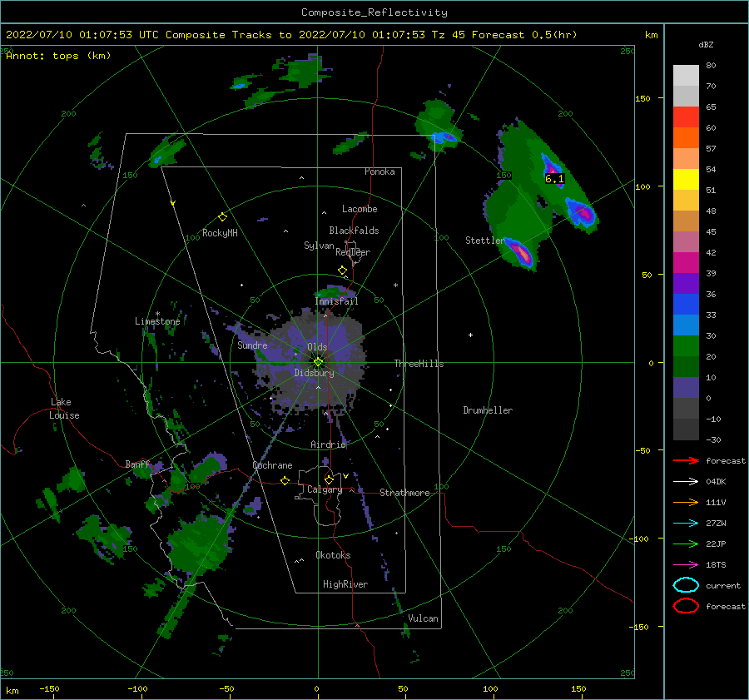Select yellow diamond marker above Calgary label
This screenshot has height=700, width=749.
click(x=329, y=479)
